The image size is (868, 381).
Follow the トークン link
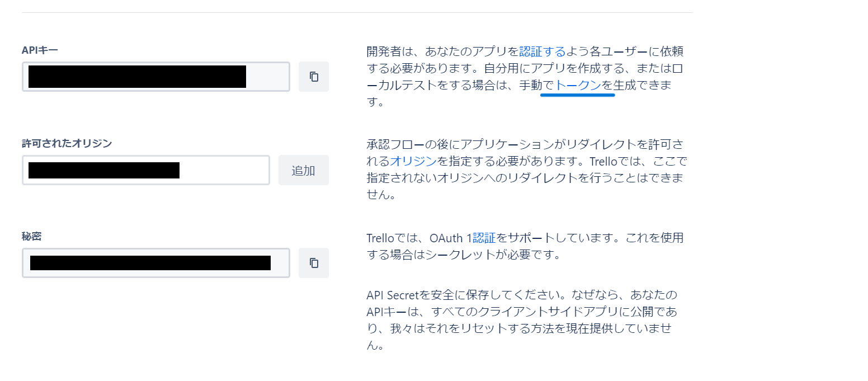coord(578,85)
